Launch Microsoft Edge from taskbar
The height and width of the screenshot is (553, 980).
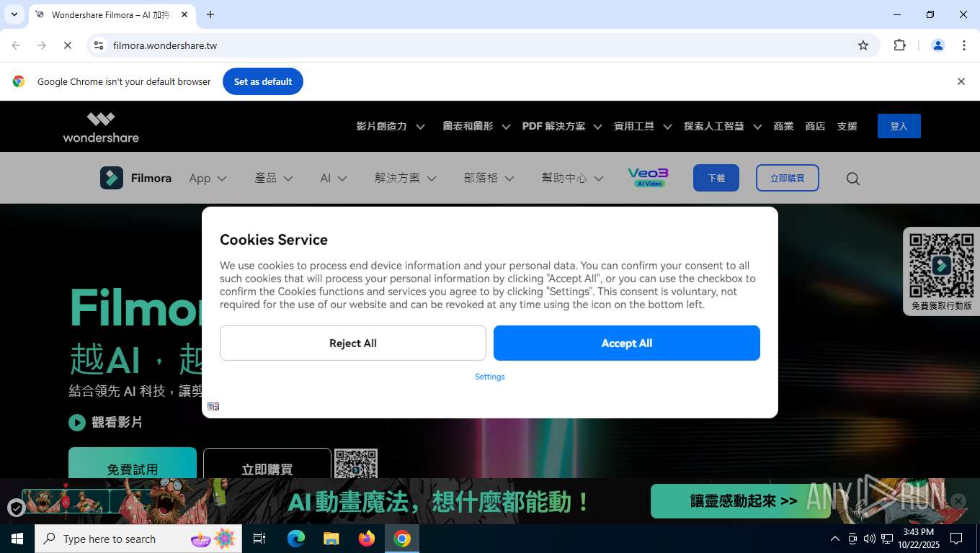click(296, 539)
